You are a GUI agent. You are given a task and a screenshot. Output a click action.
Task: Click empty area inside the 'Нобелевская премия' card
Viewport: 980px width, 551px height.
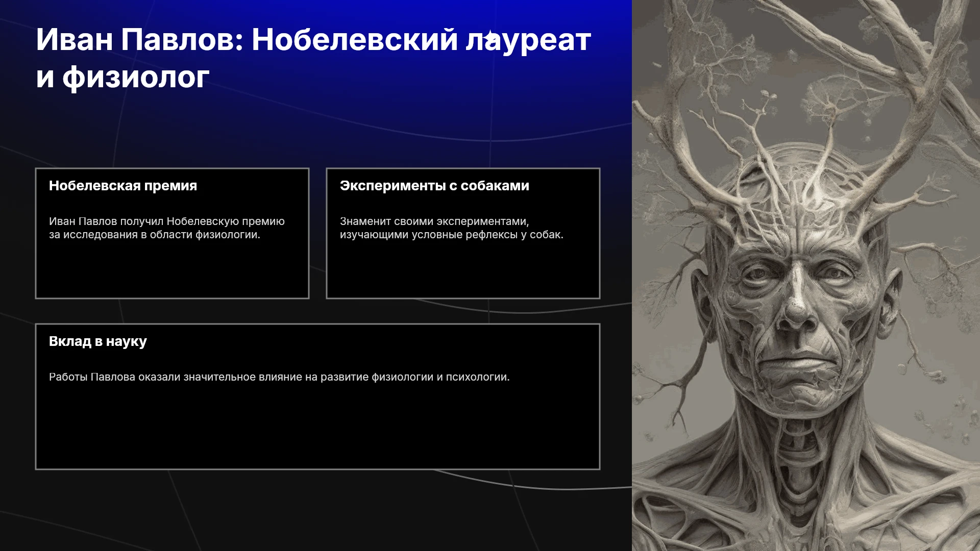[x=172, y=270]
